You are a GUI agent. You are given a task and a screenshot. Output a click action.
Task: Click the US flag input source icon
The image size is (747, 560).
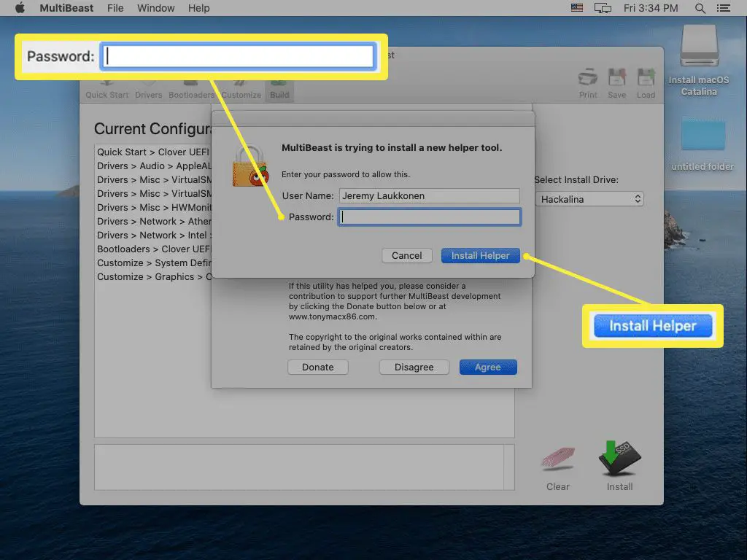tap(576, 8)
